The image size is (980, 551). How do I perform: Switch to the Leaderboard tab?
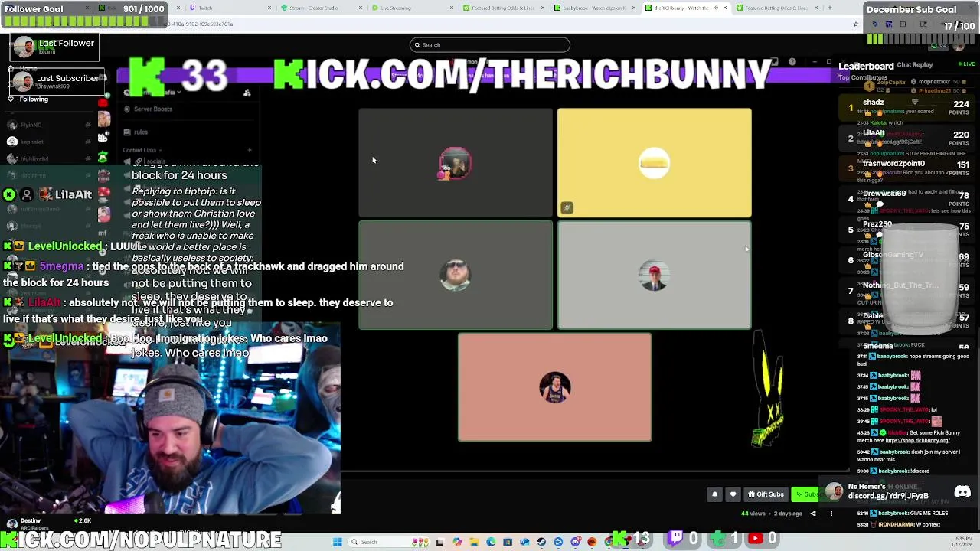pyautogui.click(x=866, y=66)
